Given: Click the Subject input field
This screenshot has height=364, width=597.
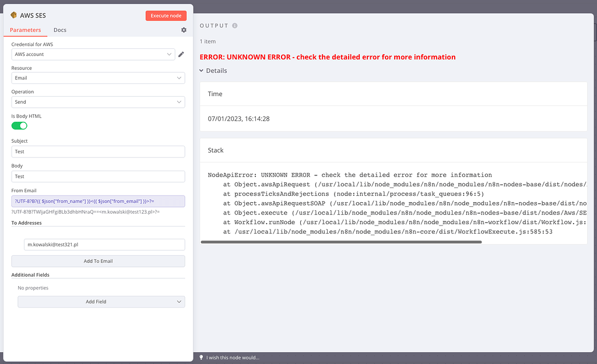Looking at the screenshot, I should (97, 151).
